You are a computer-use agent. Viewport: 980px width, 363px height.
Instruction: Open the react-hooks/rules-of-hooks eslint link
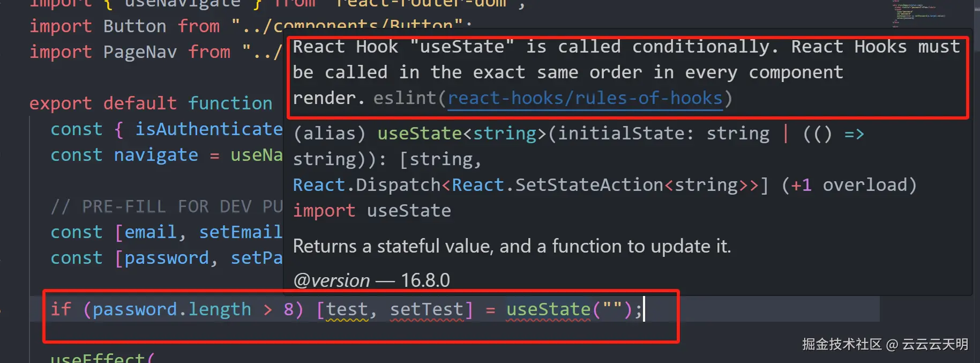585,98
